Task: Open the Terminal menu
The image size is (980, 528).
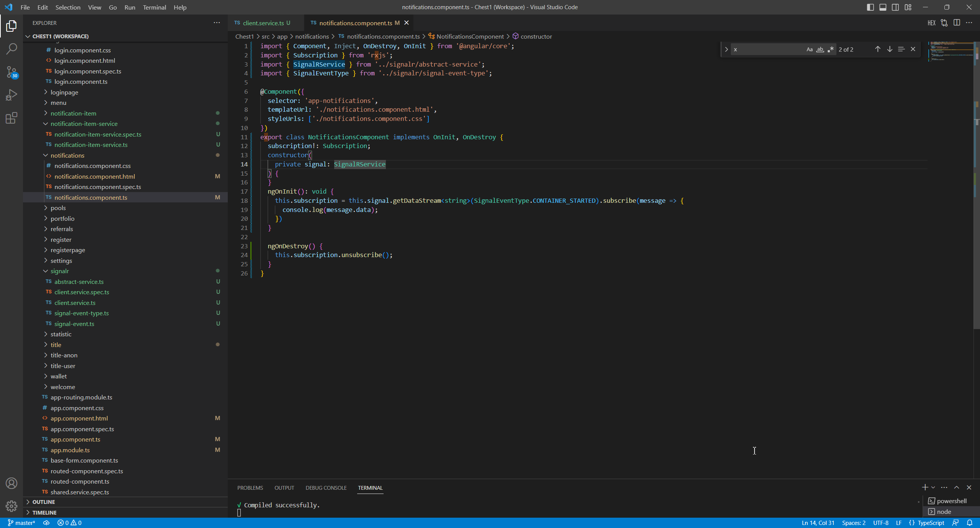Action: pyautogui.click(x=154, y=7)
